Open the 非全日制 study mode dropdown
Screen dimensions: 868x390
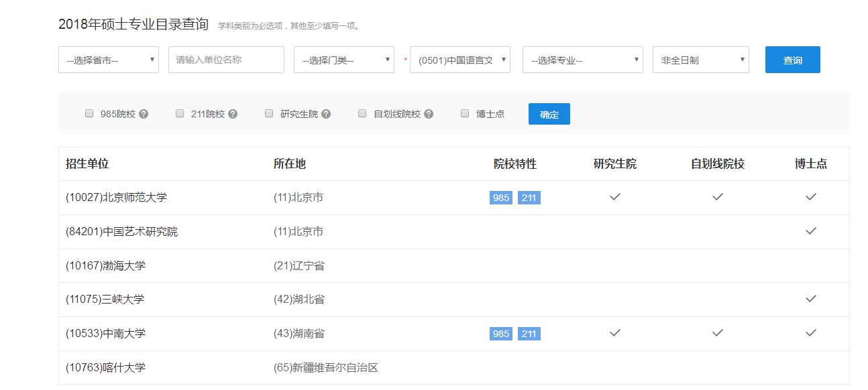click(700, 60)
